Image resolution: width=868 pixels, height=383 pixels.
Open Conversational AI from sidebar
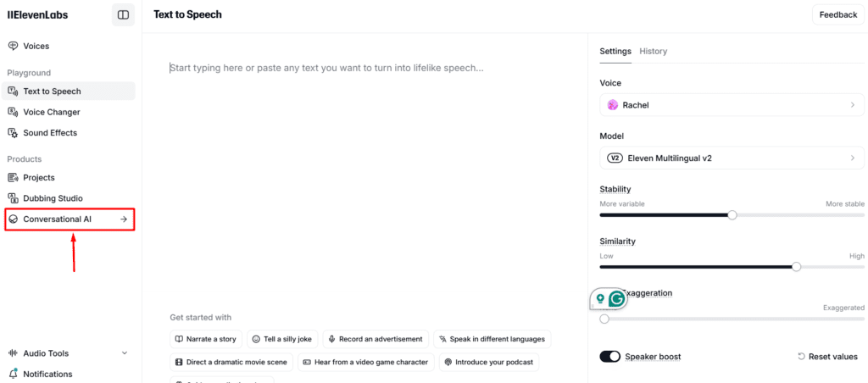click(70, 219)
